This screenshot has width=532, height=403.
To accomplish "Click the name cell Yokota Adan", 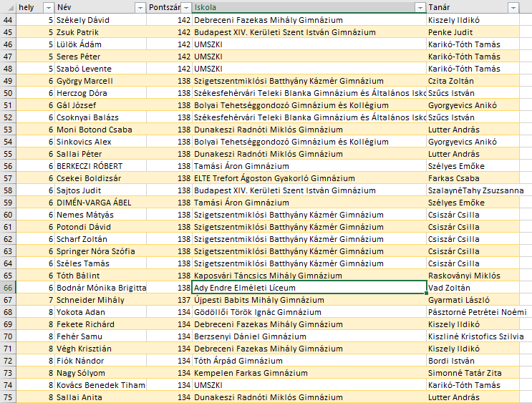I will [81, 312].
